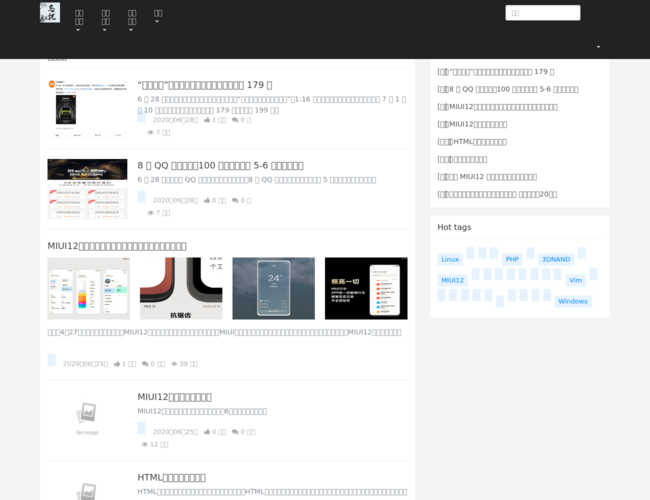Open the caret dropdown at navbar far right
Screen dimensions: 650x500
pos(598,47)
